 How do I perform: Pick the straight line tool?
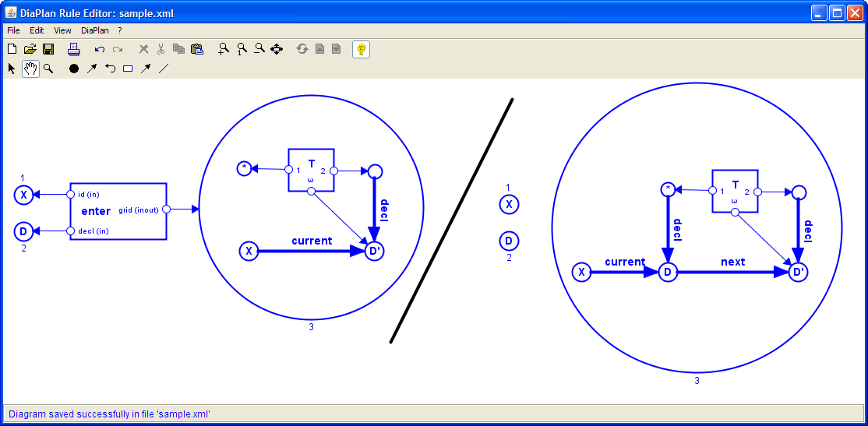pyautogui.click(x=164, y=69)
